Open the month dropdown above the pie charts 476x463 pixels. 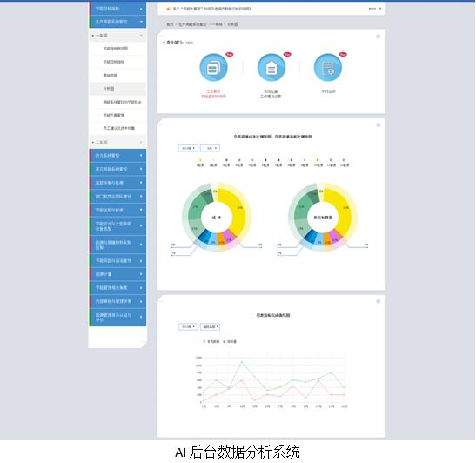coord(210,148)
